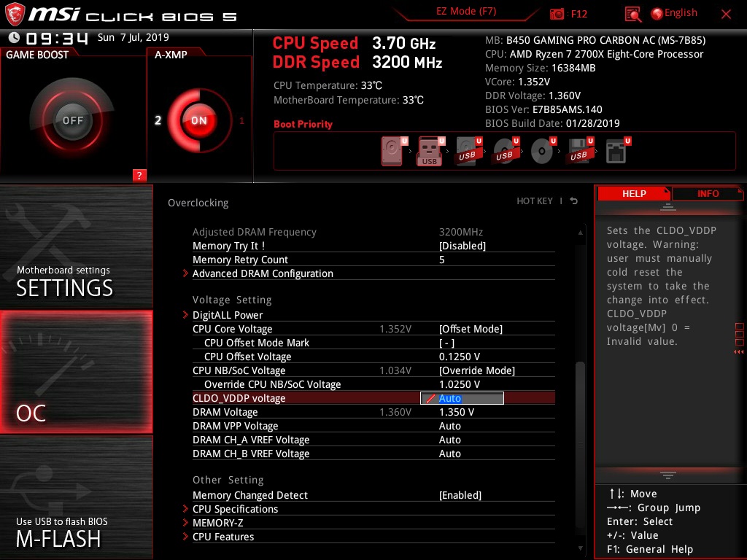Select the USB floppy boot device
Image resolution: width=747 pixels, height=560 pixels.
click(x=580, y=151)
